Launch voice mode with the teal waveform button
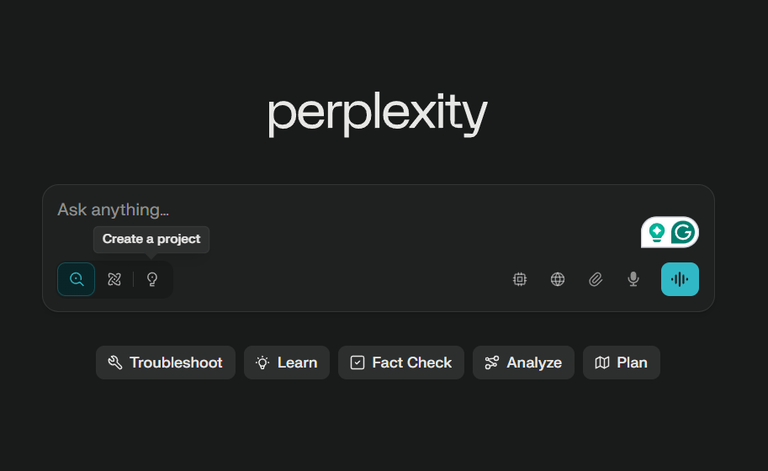Viewport: 768px width, 471px height. pyautogui.click(x=680, y=279)
